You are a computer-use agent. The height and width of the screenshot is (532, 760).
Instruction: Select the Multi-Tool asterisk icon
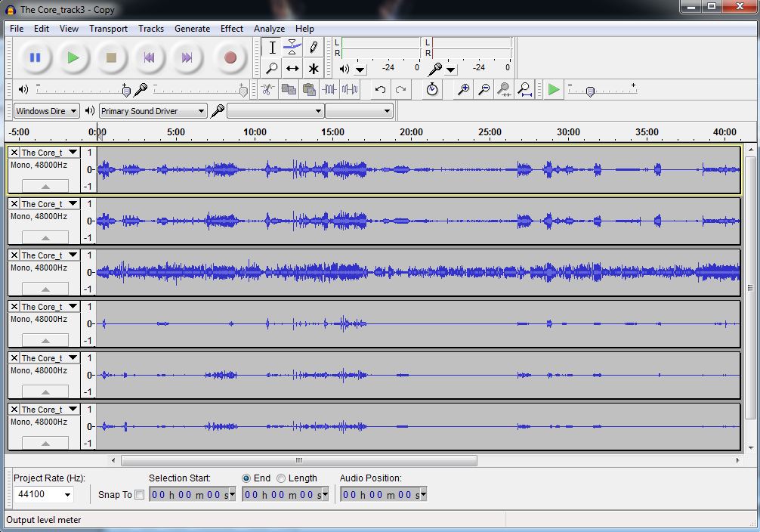(313, 69)
